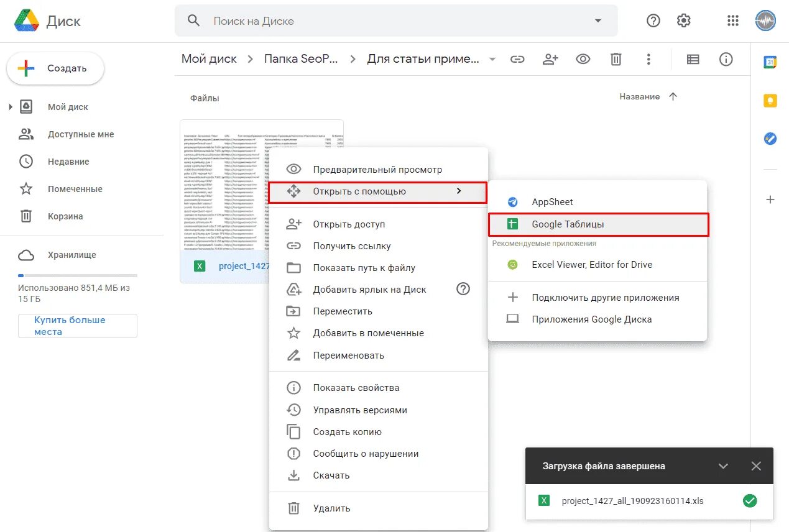Open Google Keep side panel icon

coord(770,100)
